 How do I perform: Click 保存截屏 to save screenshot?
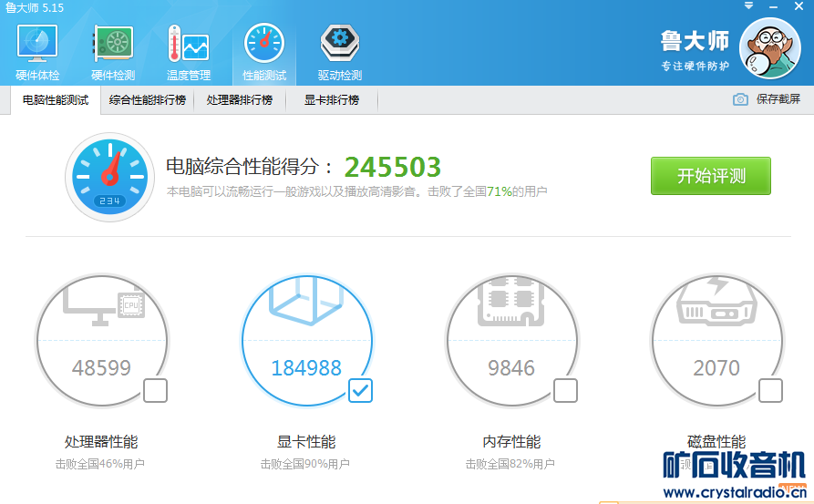[778, 99]
